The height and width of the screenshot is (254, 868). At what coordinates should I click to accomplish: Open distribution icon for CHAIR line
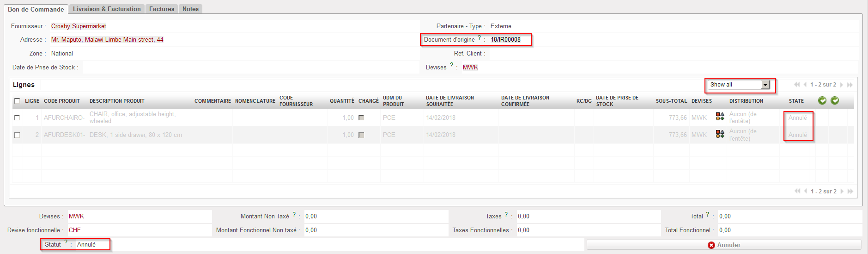click(720, 117)
